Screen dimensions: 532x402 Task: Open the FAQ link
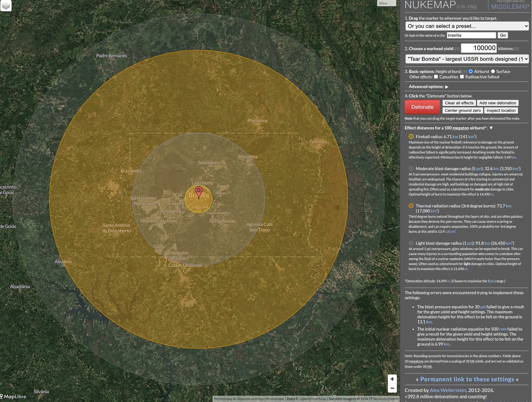472,7
